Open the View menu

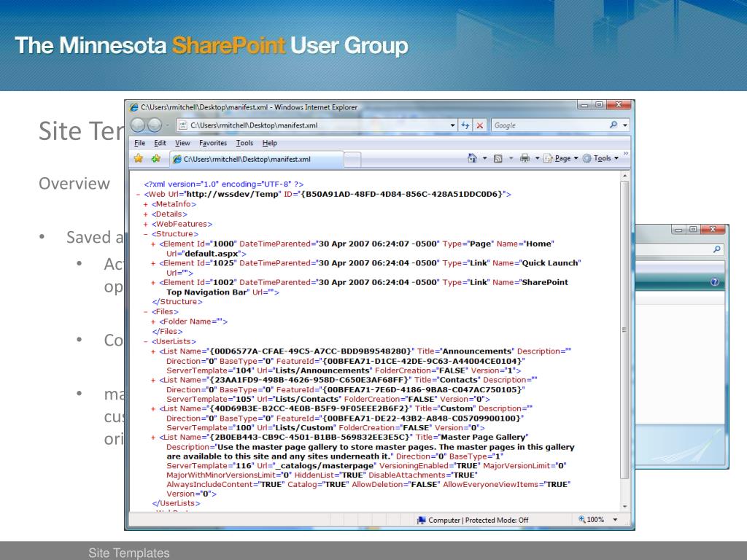(x=182, y=143)
